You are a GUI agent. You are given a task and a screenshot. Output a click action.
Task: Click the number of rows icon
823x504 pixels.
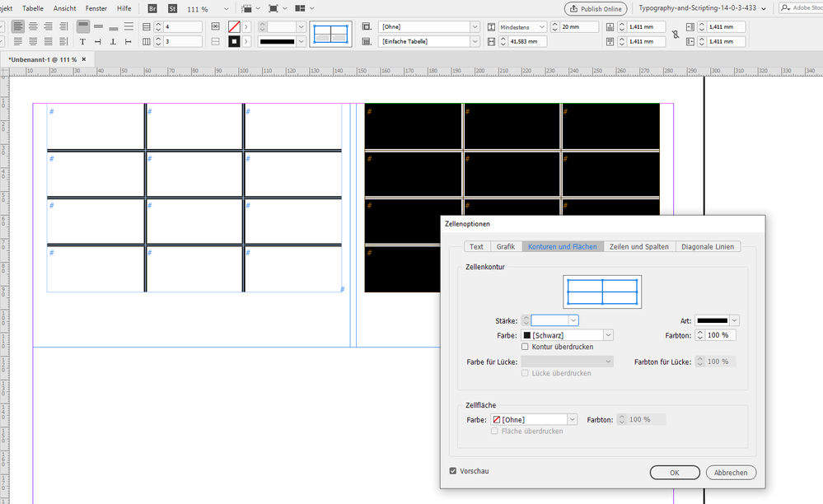coord(147,26)
